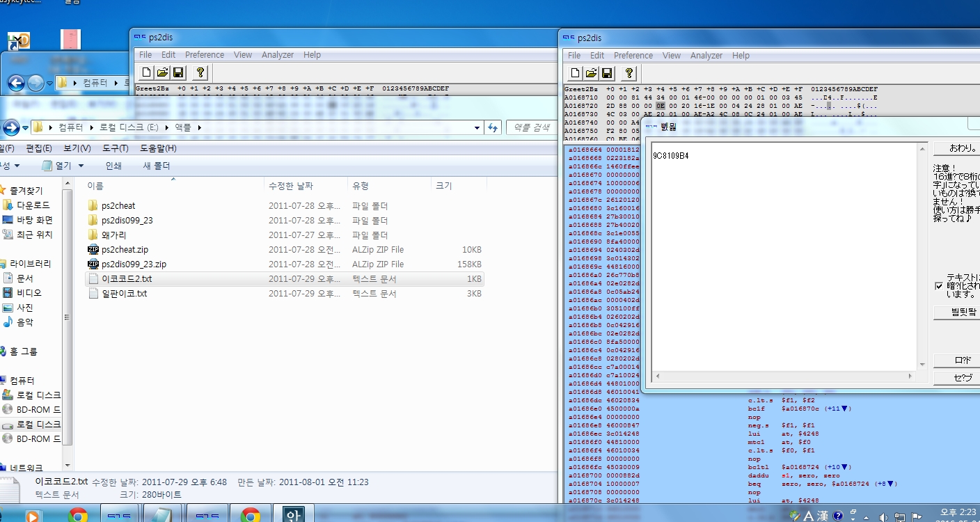Click the Help question mark icon in right ps2dis
The width and height of the screenshot is (980, 522).
point(629,73)
